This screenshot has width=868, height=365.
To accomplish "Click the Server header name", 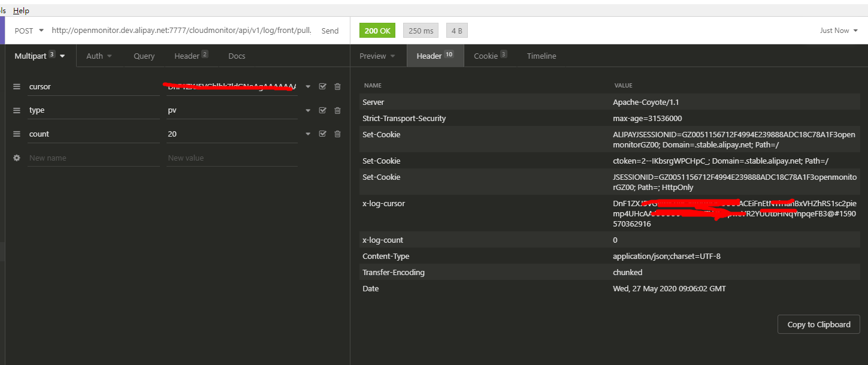I will coord(373,102).
